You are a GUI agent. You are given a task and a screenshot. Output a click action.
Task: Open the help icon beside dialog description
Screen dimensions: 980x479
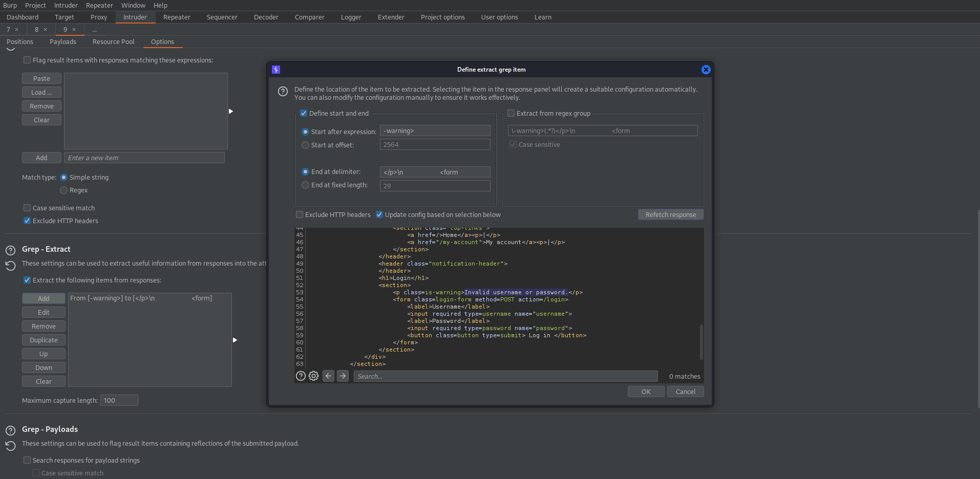pyautogui.click(x=283, y=92)
